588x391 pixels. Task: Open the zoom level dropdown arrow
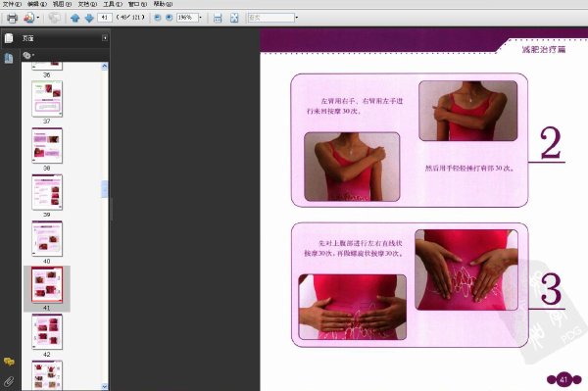200,18
